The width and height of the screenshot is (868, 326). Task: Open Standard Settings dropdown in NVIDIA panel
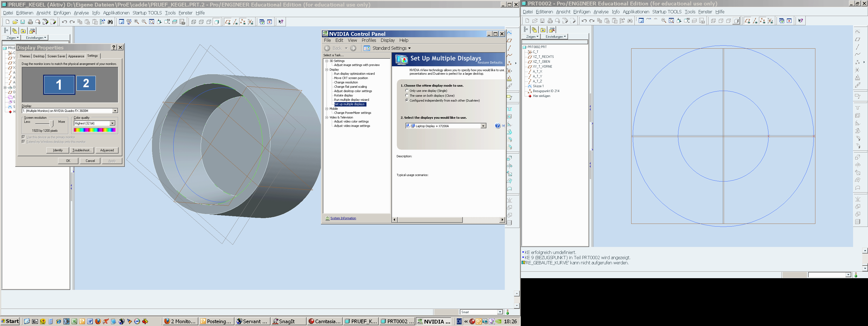391,48
